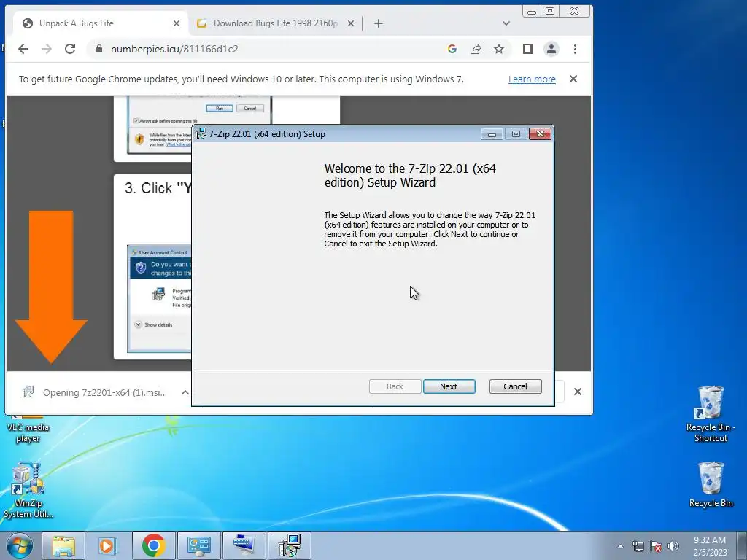
Task: Click the 7-Zip installer title bar icon
Action: (201, 134)
